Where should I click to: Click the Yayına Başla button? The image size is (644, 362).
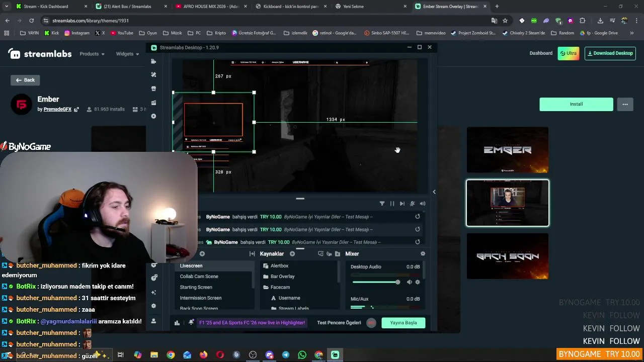[x=404, y=323]
